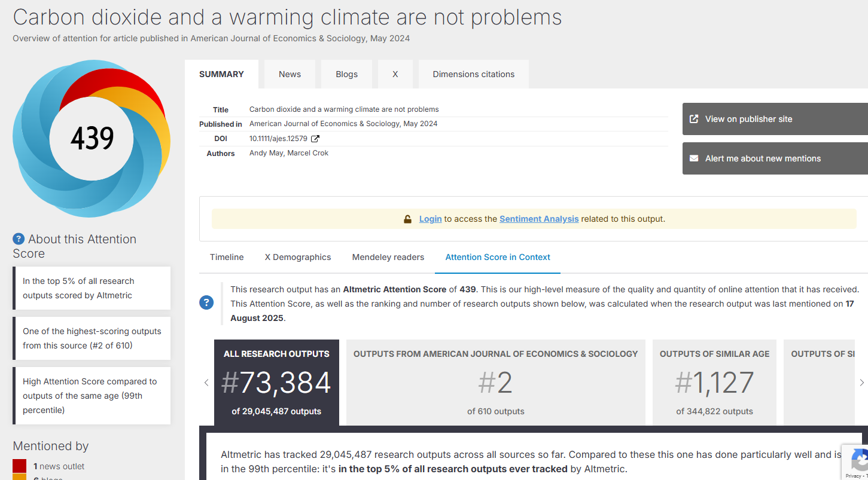The height and width of the screenshot is (480, 868).
Task: Click the reCAPTCHA privacy badge
Action: point(857,462)
